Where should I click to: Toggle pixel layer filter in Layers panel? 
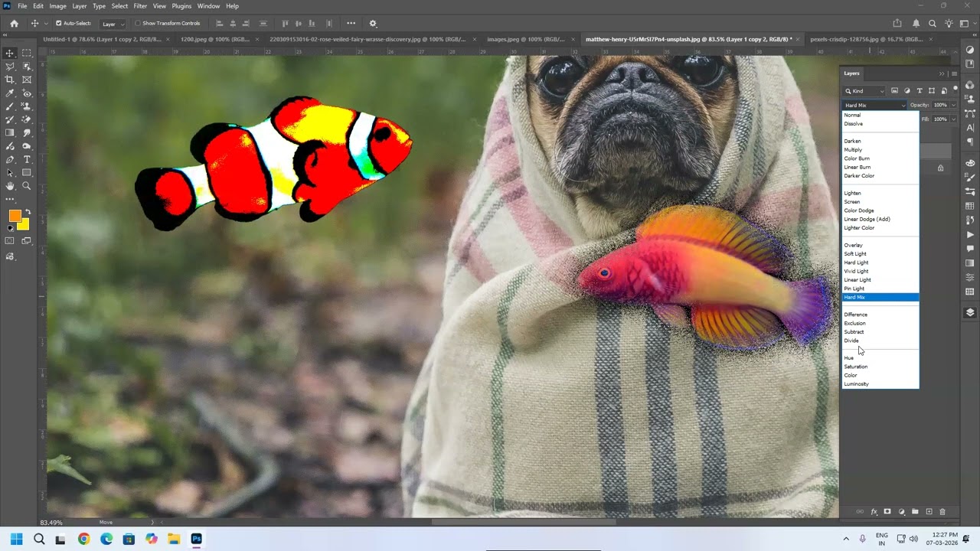point(894,91)
